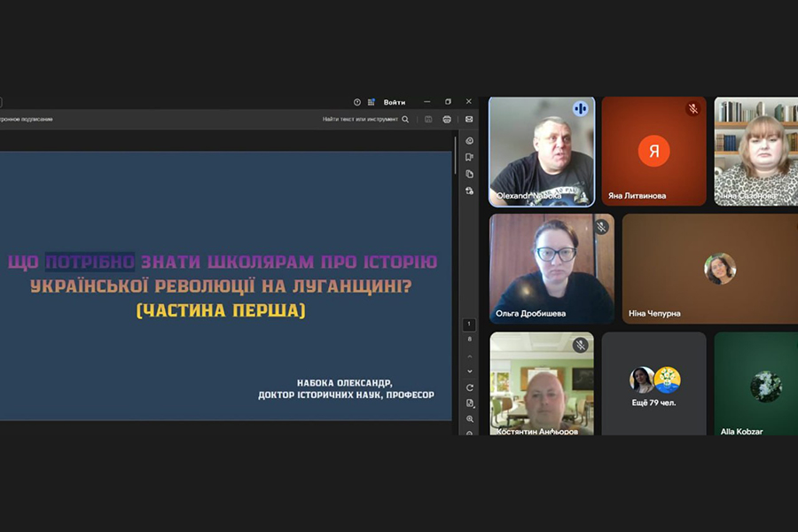Open the "Ещё 79 чел." participants tile
Viewport: 798px width, 532px height.
[654, 383]
